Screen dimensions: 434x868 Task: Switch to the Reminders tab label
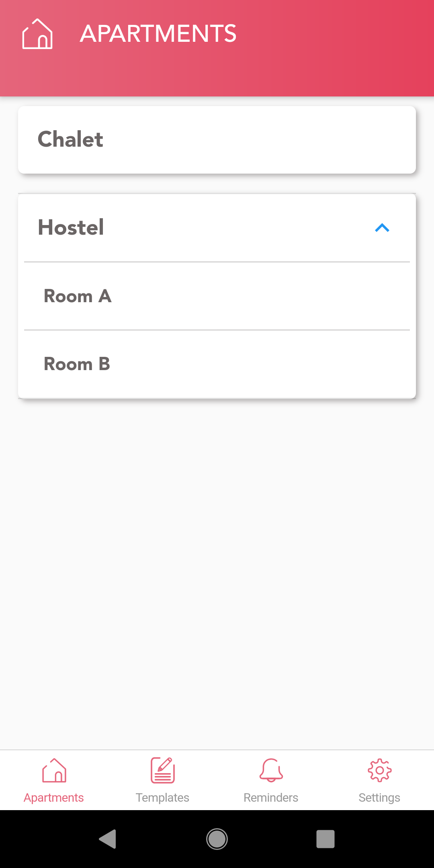coord(271,798)
